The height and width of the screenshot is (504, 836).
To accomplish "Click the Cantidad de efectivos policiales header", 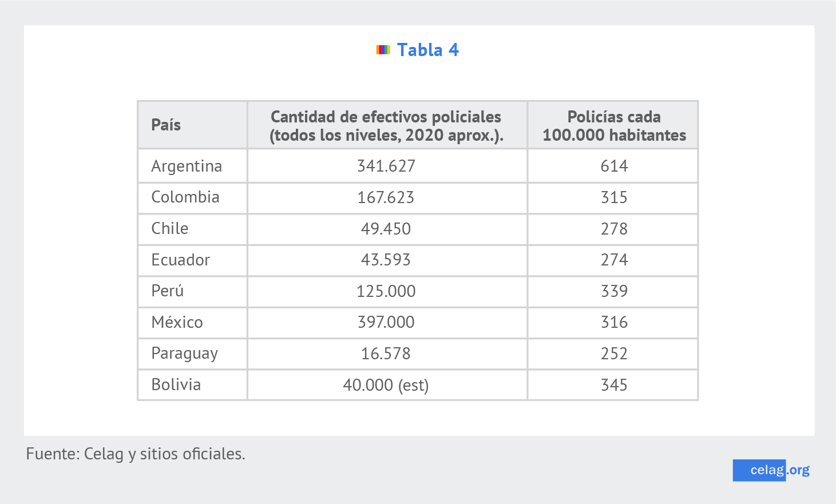I will (386, 126).
